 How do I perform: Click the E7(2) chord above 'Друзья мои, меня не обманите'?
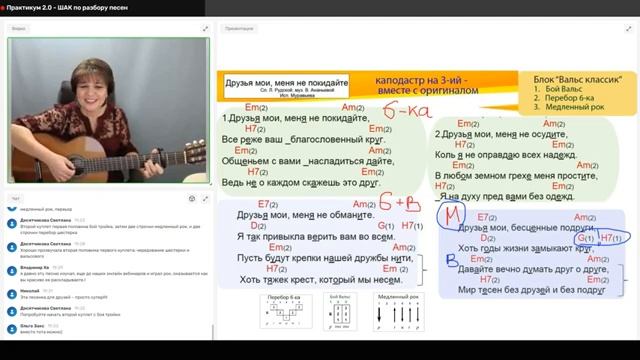click(268, 204)
